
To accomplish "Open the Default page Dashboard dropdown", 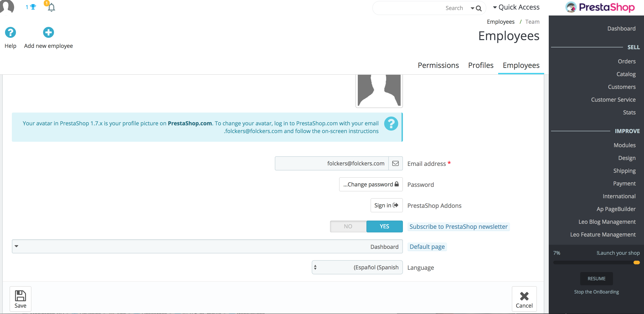I will pyautogui.click(x=207, y=247).
